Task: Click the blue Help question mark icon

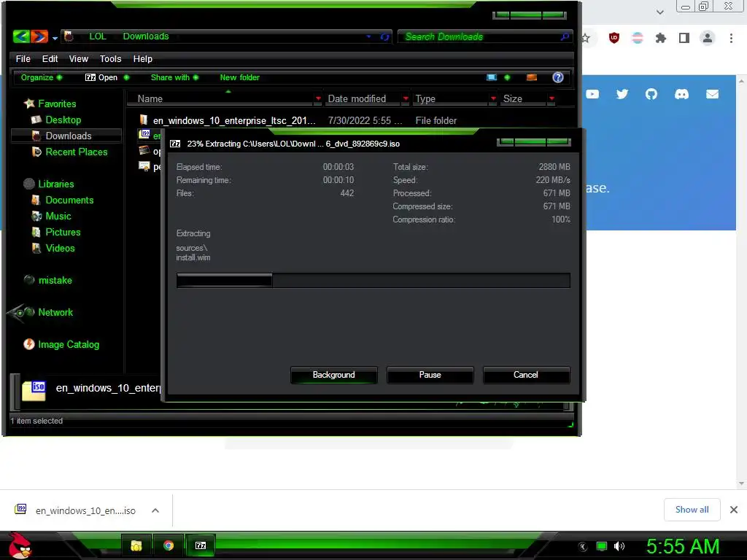Action: click(557, 77)
